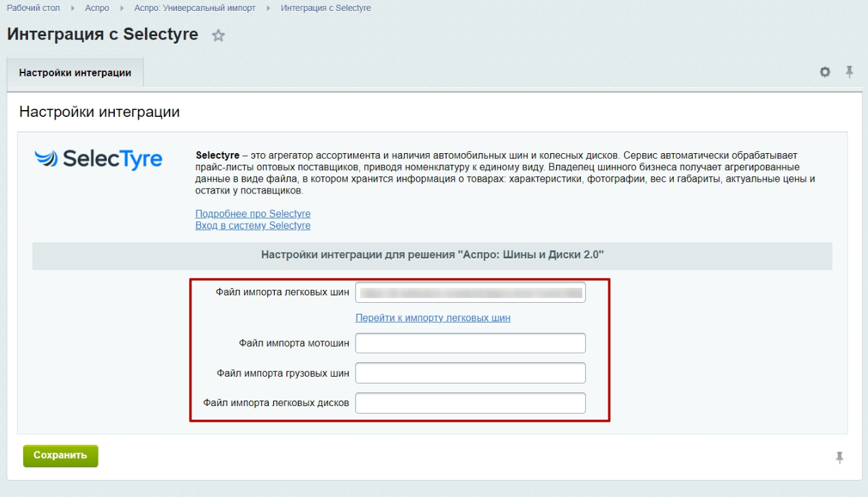Follow Перейти к импорту легковых шин link
The image size is (868, 497).
(x=433, y=318)
